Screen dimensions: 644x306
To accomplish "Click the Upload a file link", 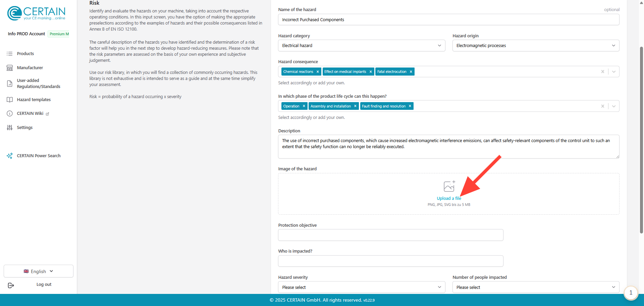I will (x=449, y=199).
